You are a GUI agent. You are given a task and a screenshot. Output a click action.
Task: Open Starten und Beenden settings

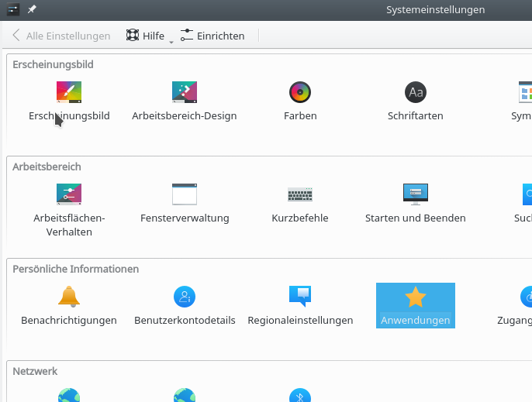click(x=415, y=194)
